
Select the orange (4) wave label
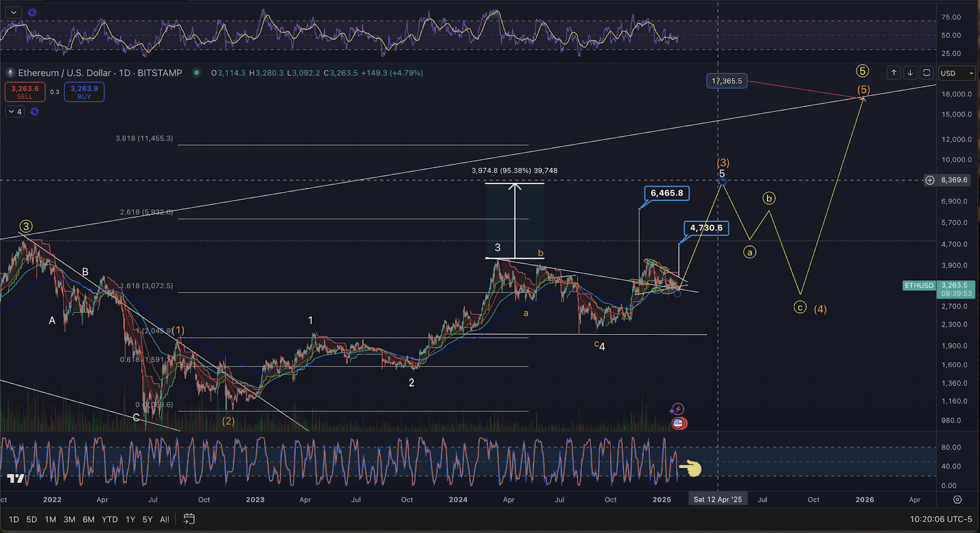(x=820, y=309)
